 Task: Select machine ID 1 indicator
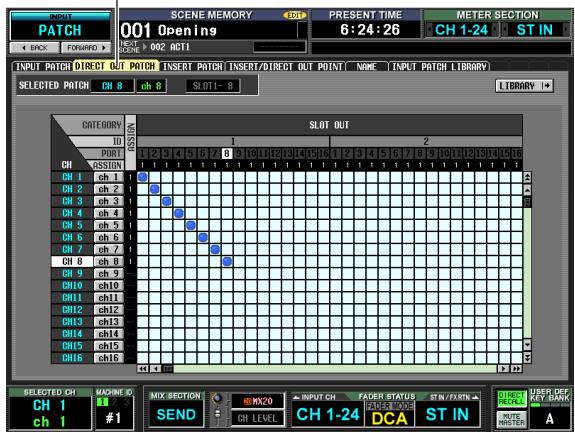(x=102, y=402)
